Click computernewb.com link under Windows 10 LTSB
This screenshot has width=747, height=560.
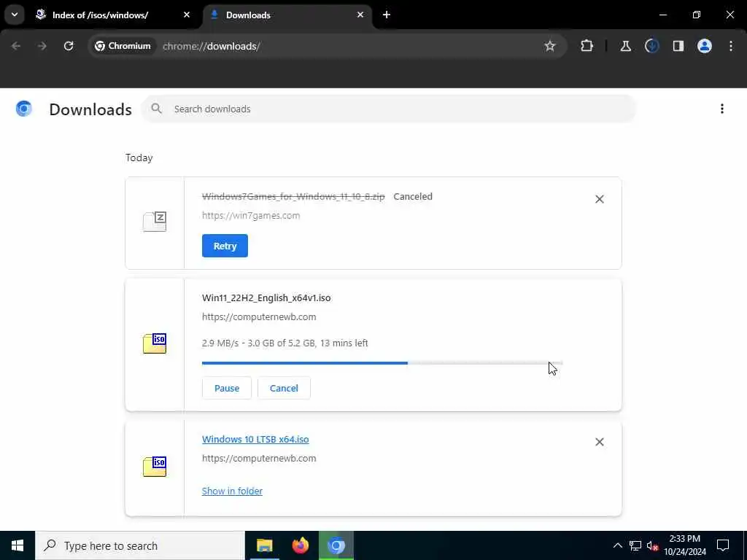tap(259, 458)
